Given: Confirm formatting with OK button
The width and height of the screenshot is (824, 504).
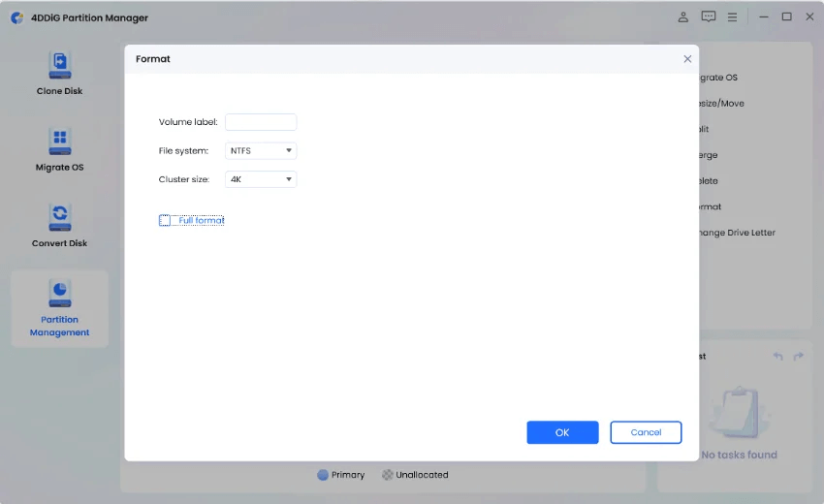Looking at the screenshot, I should pos(562,432).
